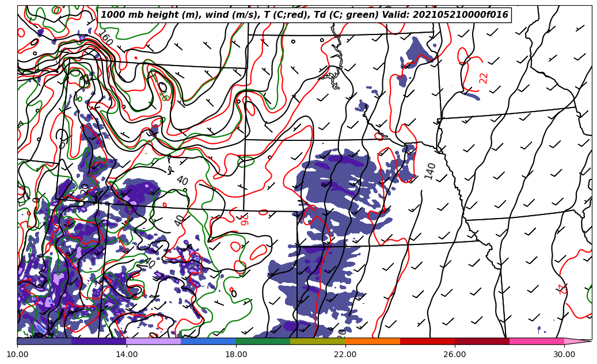Click the 10.00 colorbar tick label
This screenshot has height=364, width=597.
tap(17, 355)
